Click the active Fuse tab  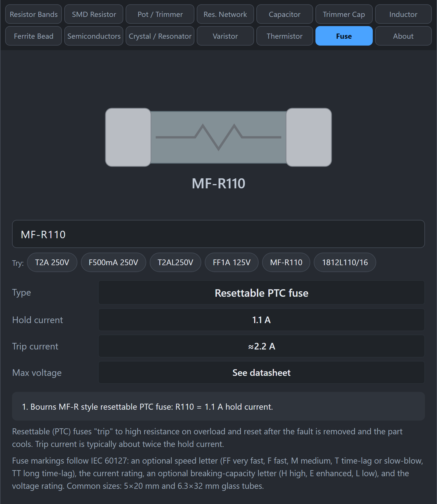point(344,36)
